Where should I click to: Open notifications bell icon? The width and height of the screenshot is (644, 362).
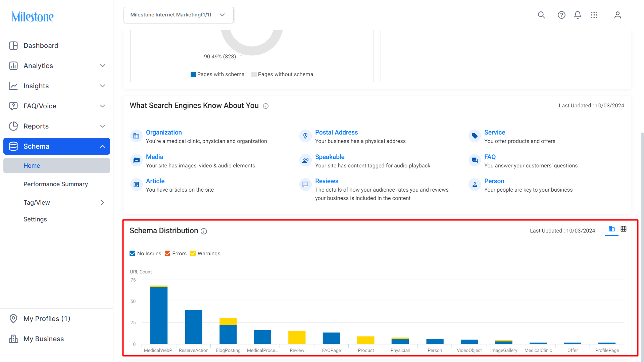[x=578, y=15]
